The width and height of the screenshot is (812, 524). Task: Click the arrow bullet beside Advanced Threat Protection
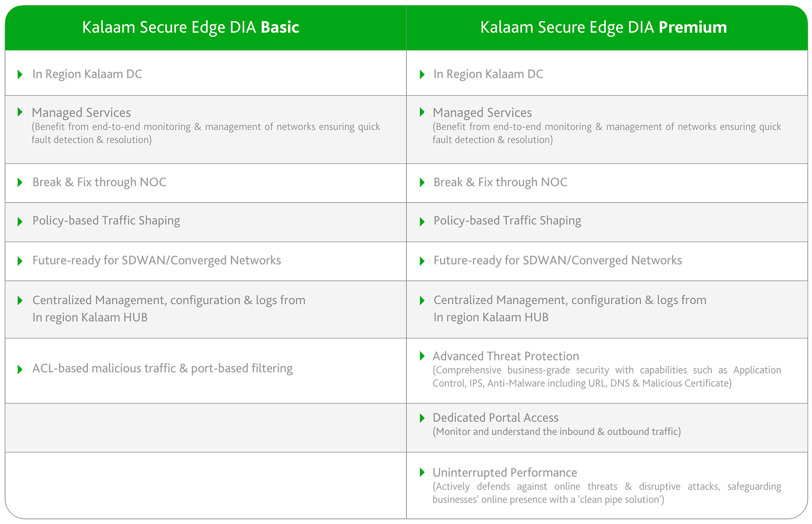[x=422, y=356]
